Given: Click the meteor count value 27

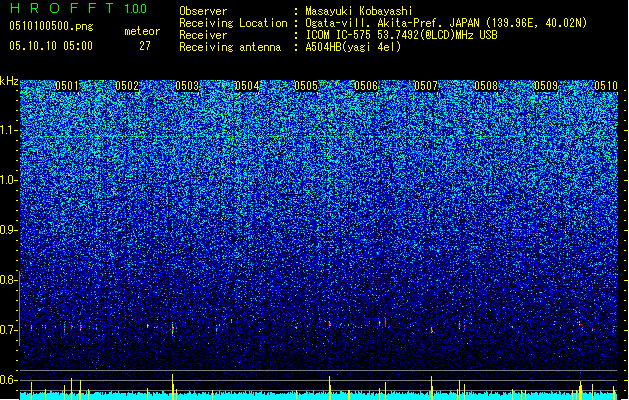Looking at the screenshot, I should pos(145,46).
